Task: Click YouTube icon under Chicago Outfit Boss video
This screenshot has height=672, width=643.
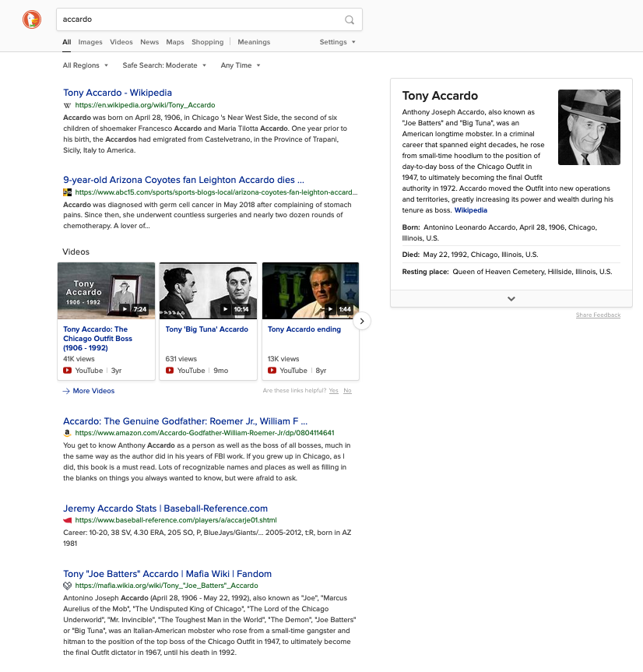Action: pos(67,371)
